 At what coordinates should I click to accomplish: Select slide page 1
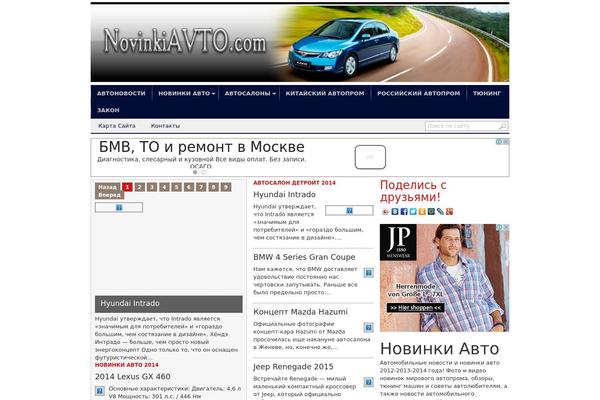coord(127,187)
